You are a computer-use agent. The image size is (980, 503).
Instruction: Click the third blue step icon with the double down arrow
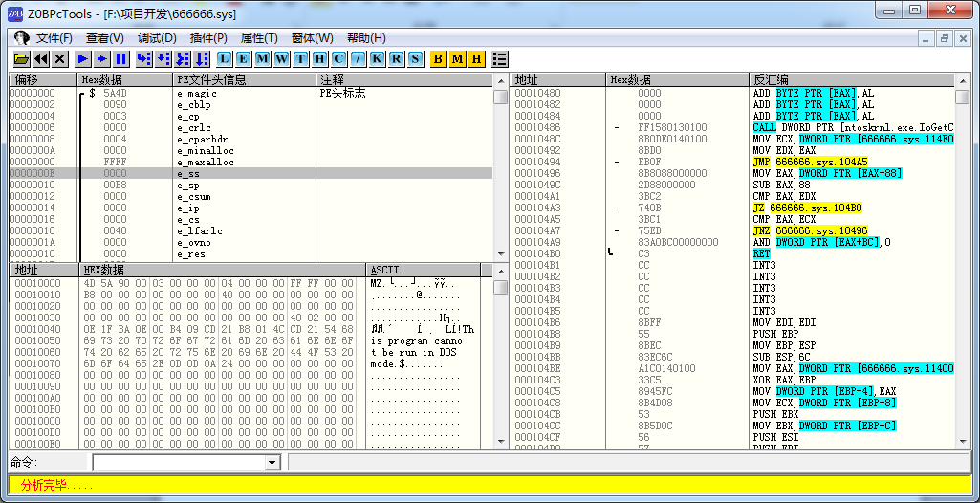click(x=183, y=59)
